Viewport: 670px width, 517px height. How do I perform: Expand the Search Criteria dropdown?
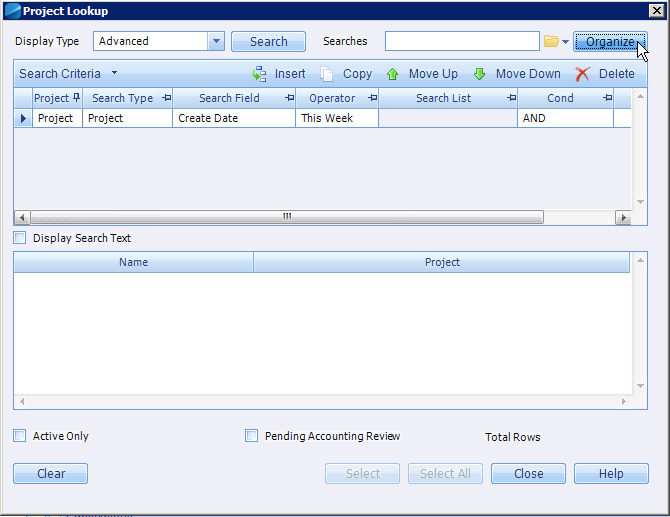click(114, 73)
